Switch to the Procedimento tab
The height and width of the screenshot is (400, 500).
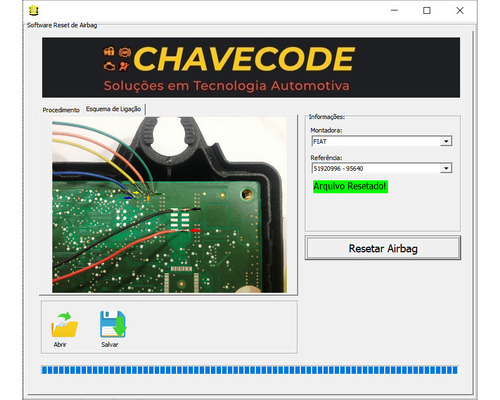[x=61, y=110]
